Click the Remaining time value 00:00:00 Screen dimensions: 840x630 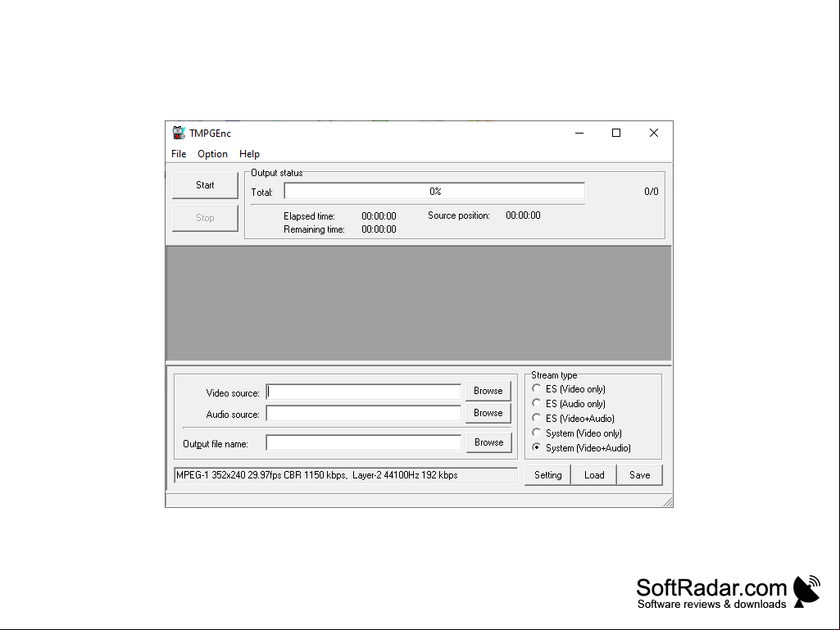click(379, 229)
